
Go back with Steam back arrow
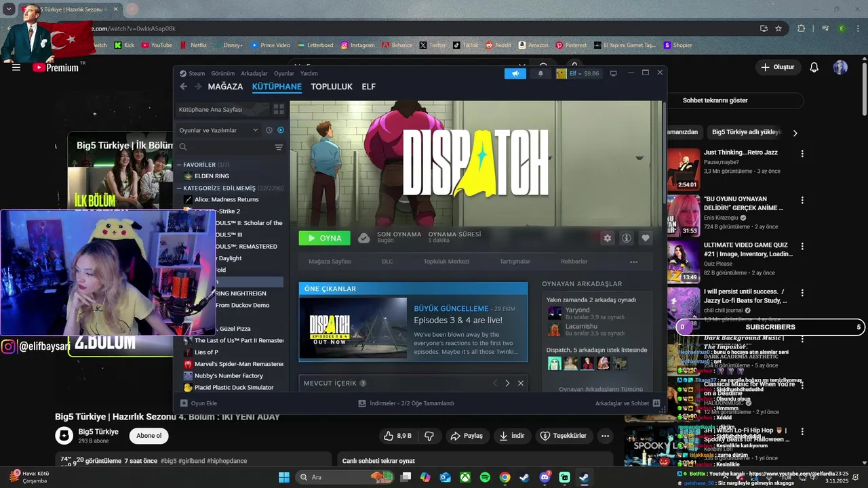(183, 86)
